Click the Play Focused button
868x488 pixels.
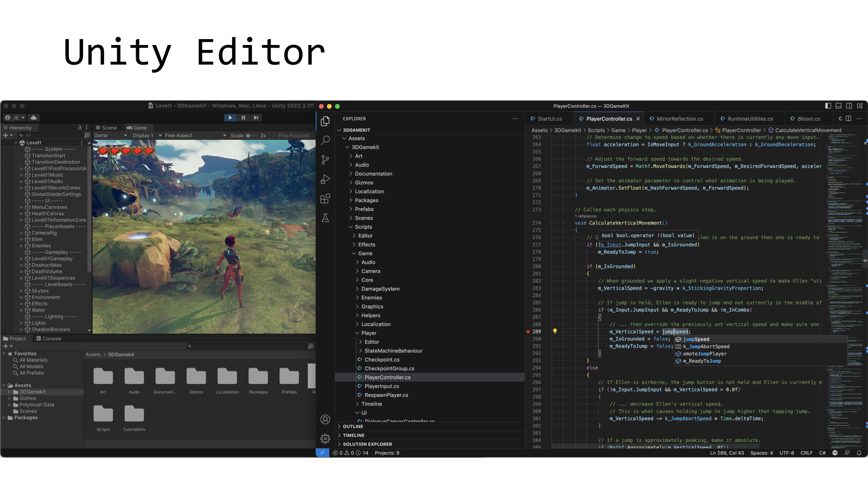tap(293, 136)
